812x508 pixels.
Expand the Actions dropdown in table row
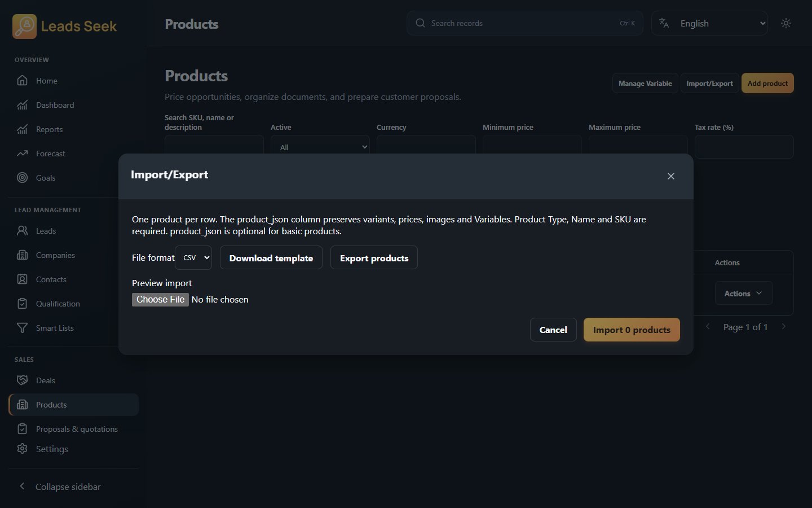744,294
